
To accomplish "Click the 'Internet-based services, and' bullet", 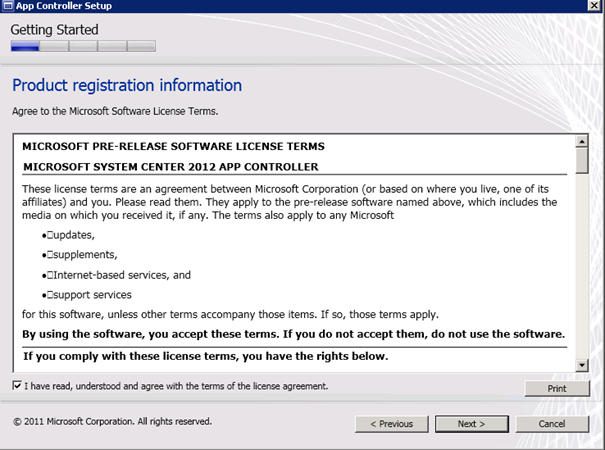I will coord(116,275).
